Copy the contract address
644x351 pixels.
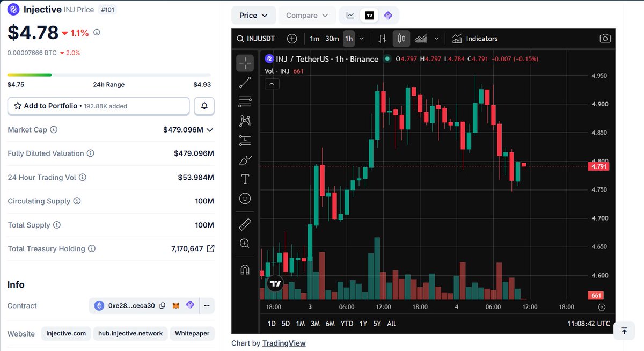(x=163, y=306)
